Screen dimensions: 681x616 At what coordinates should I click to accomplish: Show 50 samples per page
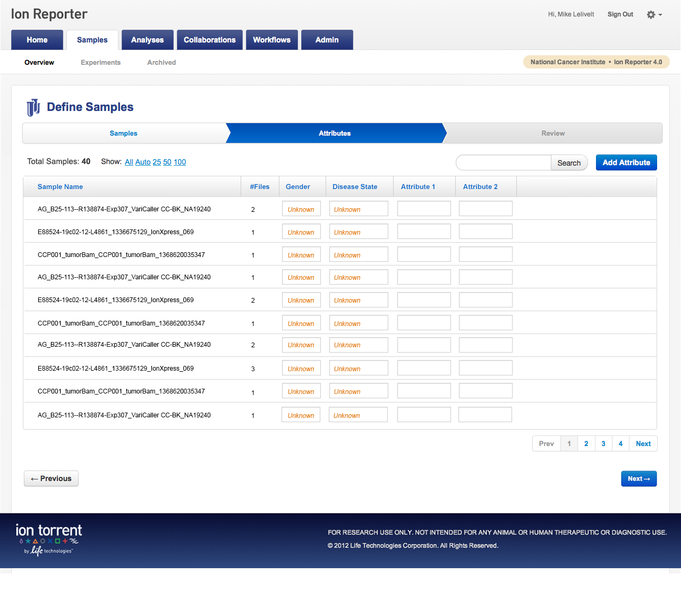167,162
